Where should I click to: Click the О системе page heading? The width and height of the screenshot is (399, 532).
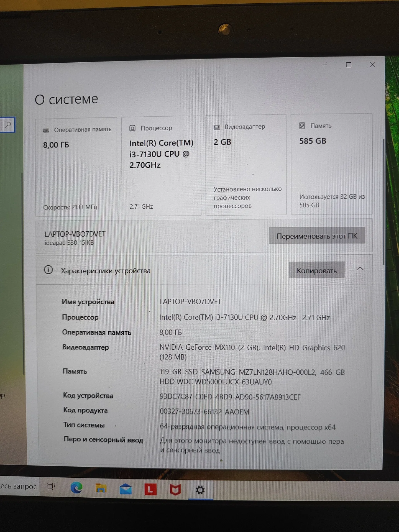[66, 99]
